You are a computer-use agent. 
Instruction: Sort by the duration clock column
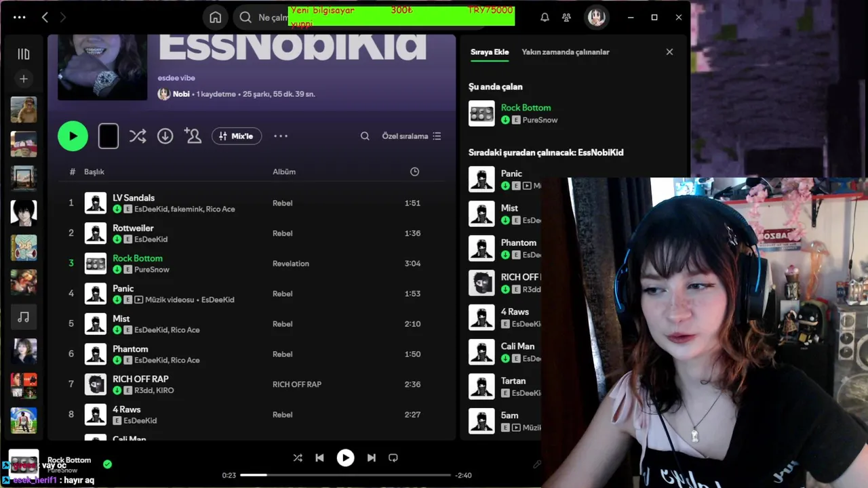tap(414, 171)
